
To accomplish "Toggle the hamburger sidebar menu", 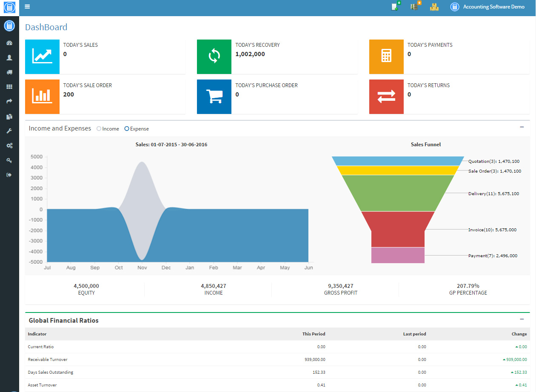I will [27, 6].
